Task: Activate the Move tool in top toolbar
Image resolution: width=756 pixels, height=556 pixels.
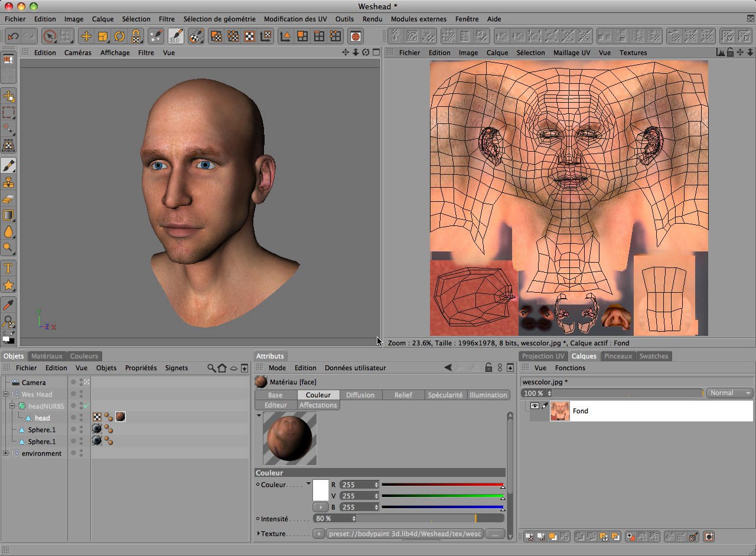Action: pos(86,37)
